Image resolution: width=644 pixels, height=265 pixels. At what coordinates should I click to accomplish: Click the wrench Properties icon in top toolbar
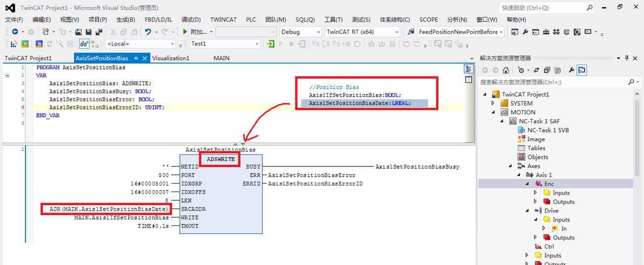[525, 32]
